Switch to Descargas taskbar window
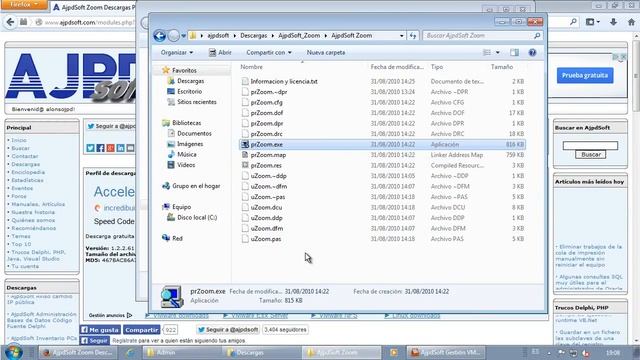This screenshot has width=640, height=360. 262,353
